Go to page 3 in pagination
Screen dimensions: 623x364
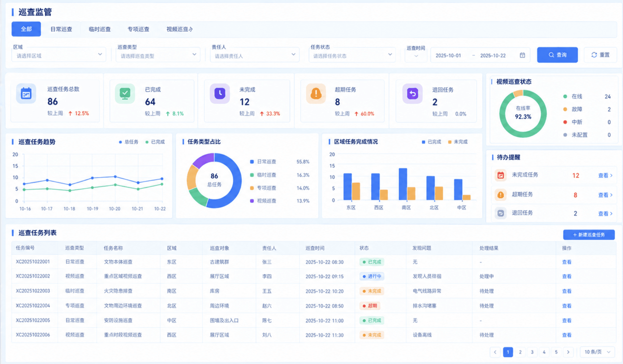(532, 352)
